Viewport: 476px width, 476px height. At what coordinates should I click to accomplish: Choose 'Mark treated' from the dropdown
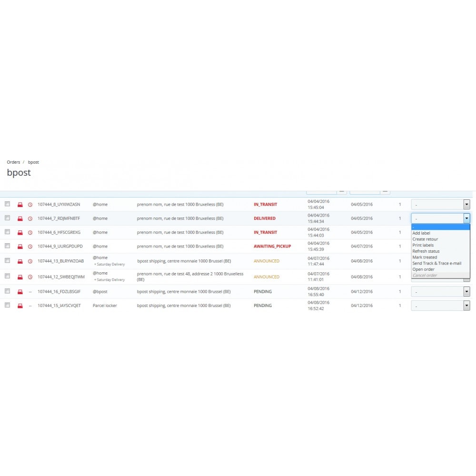tap(440, 258)
